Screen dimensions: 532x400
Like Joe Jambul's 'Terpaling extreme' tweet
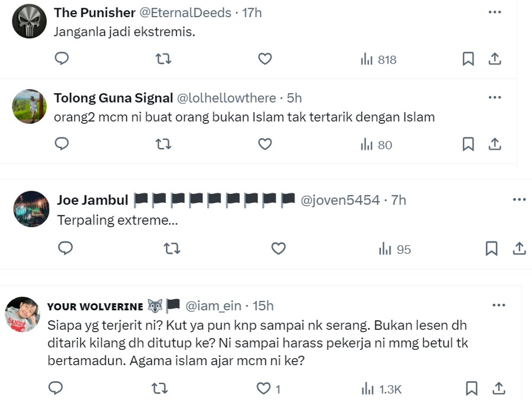(278, 249)
